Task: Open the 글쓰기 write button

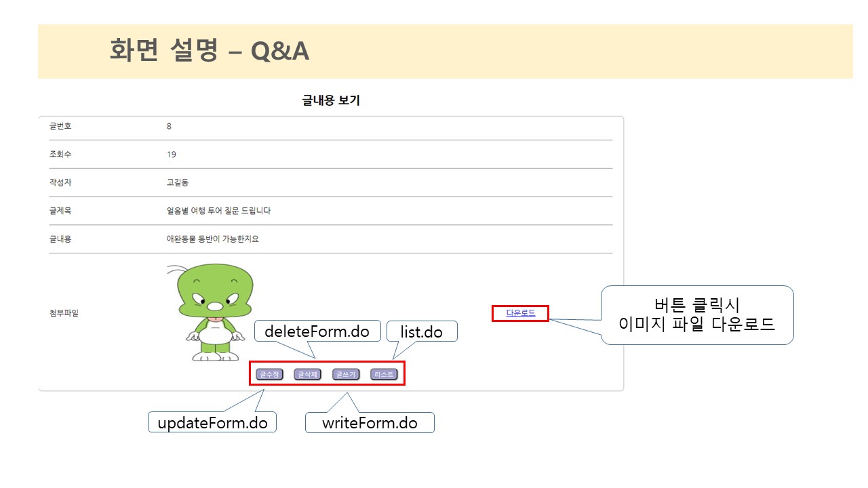Action: [x=345, y=374]
